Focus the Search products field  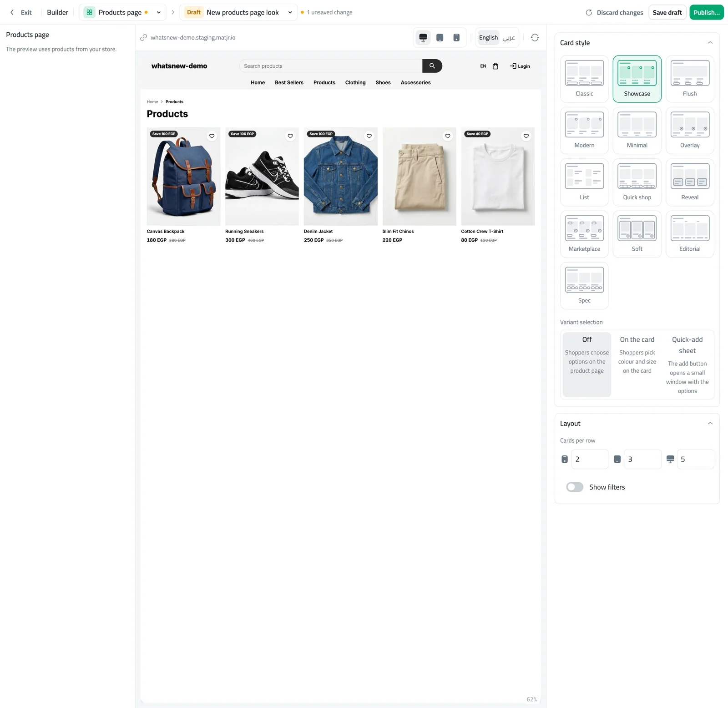(x=331, y=66)
